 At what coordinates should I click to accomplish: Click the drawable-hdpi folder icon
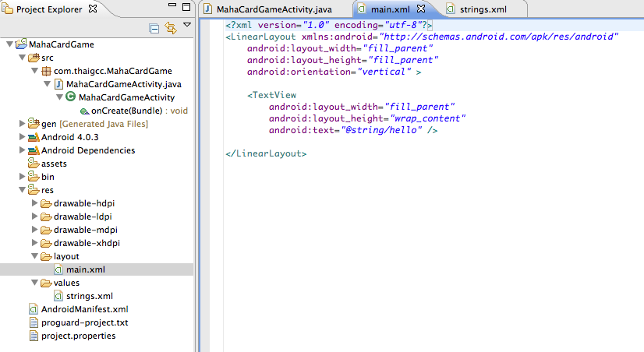pyautogui.click(x=47, y=203)
